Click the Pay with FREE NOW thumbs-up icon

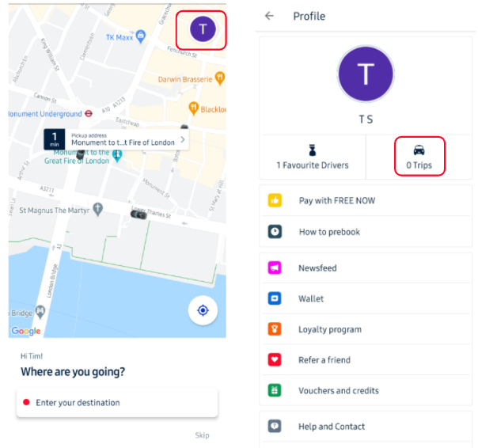point(275,200)
